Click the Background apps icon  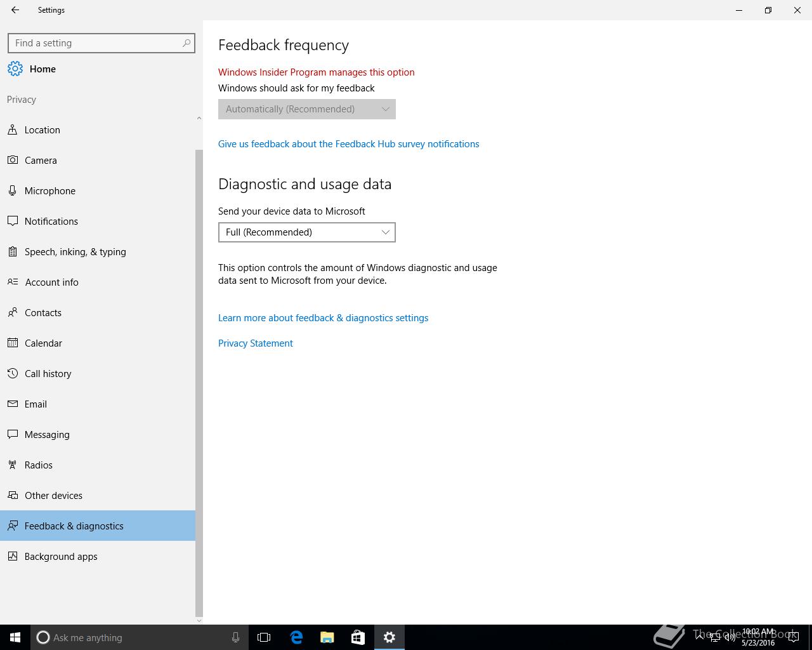click(13, 556)
